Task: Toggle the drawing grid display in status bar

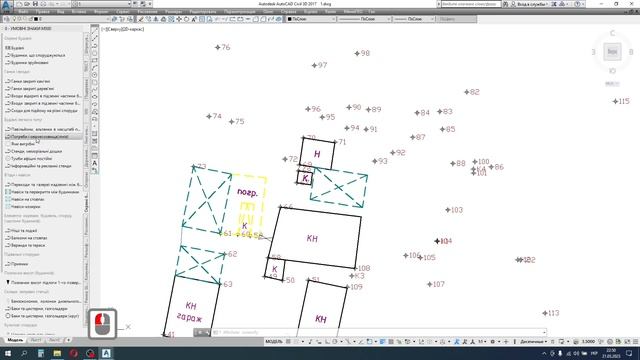Action: [289, 341]
